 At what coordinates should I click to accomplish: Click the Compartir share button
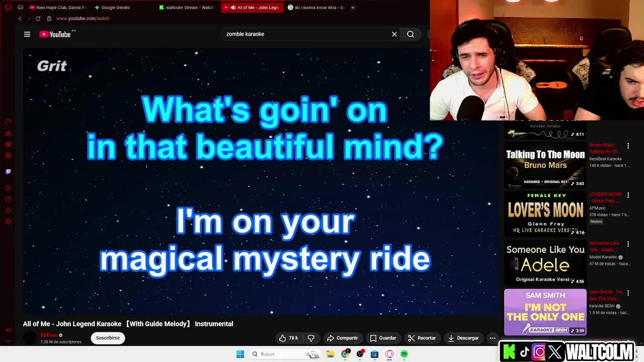tap(342, 338)
